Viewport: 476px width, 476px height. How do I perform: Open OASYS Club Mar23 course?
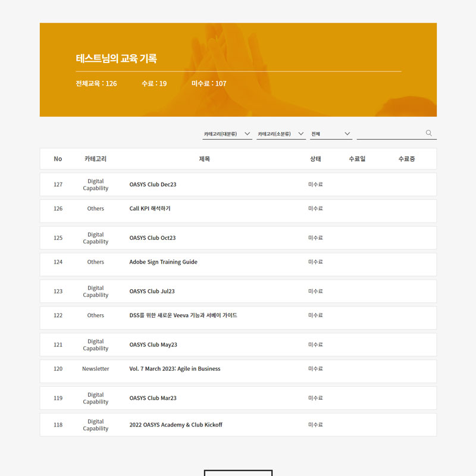pos(153,398)
